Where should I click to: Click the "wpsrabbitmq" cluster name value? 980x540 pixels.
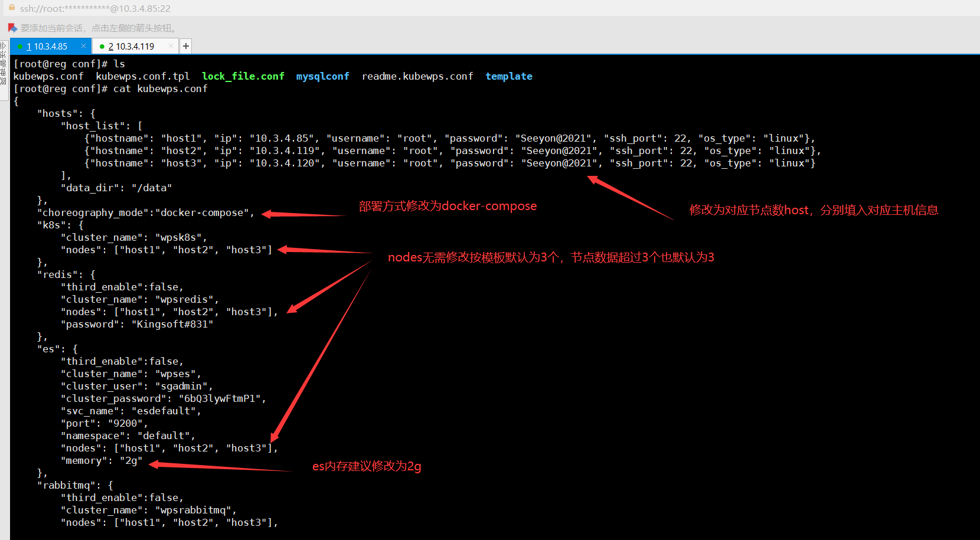[x=193, y=510]
